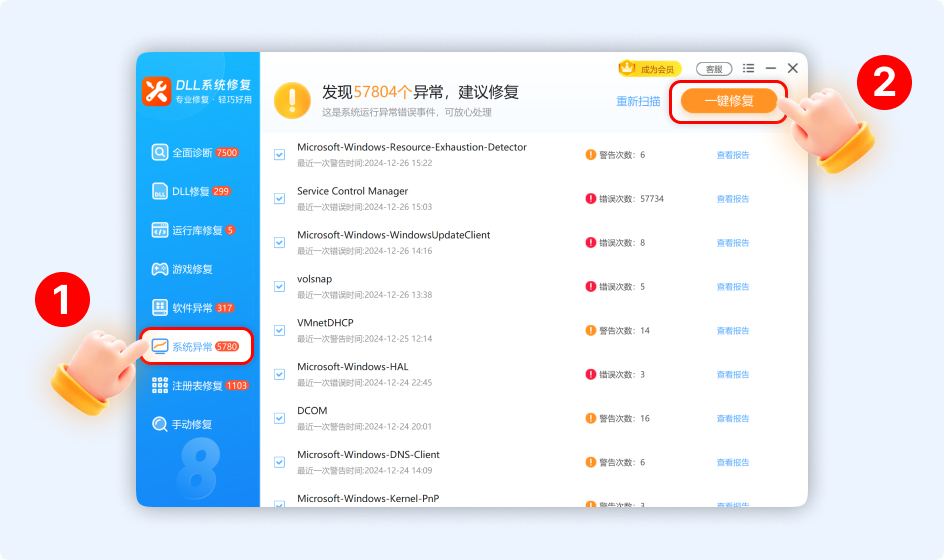Screen dimensions: 944x560
Task: Click the 1103 badge beside 注册表修复
Action: [237, 386]
